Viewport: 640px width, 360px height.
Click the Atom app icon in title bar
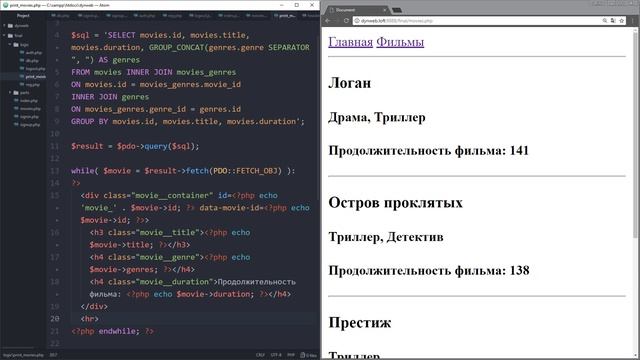pos(5,5)
